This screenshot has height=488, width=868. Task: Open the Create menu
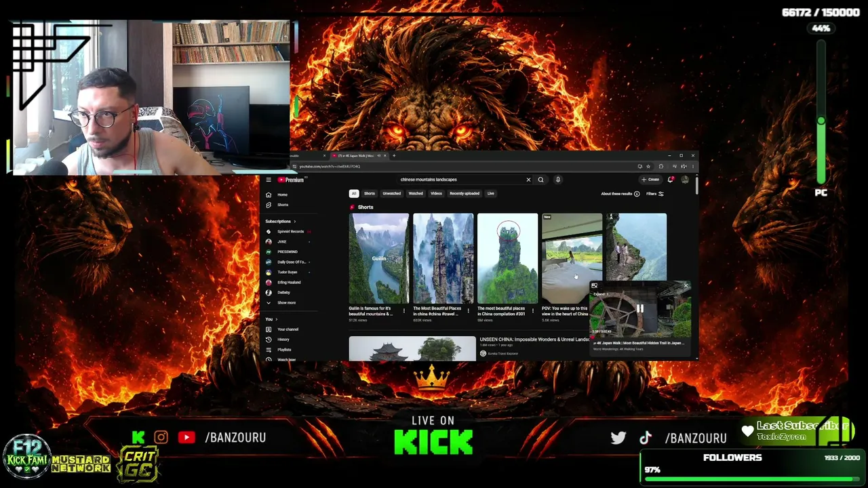click(x=650, y=180)
